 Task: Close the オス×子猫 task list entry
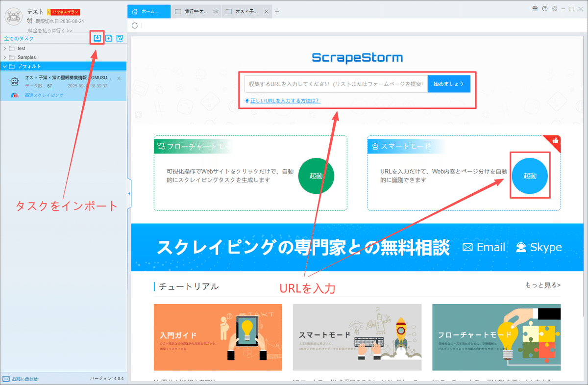pos(119,78)
